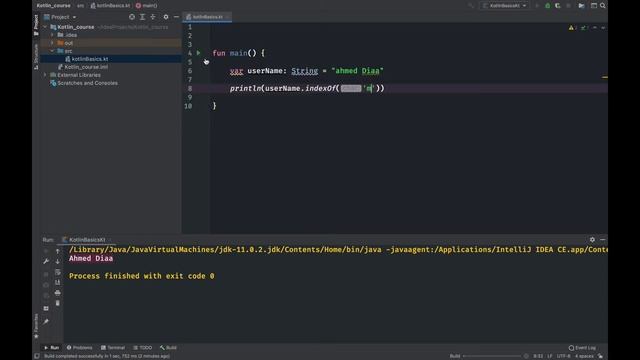
Task: Click trash clear-all icon in Run console
Action: [x=58, y=303]
